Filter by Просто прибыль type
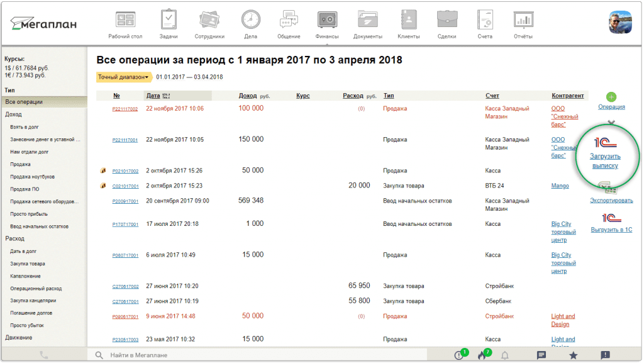The width and height of the screenshot is (644, 363). pyautogui.click(x=29, y=214)
